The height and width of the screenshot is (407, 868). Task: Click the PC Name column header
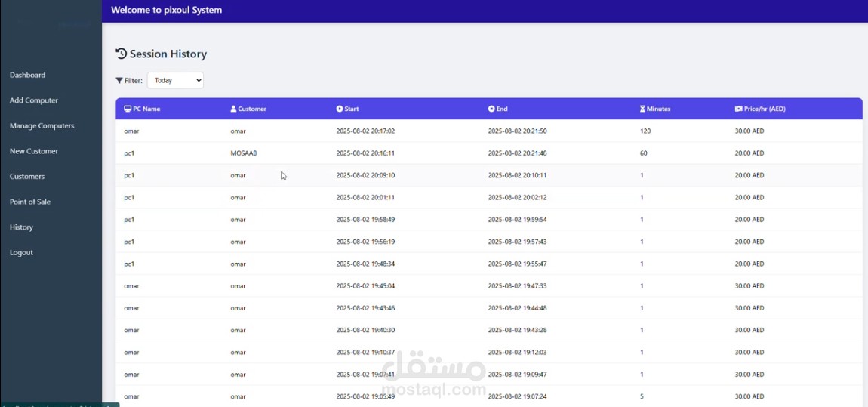(x=142, y=109)
